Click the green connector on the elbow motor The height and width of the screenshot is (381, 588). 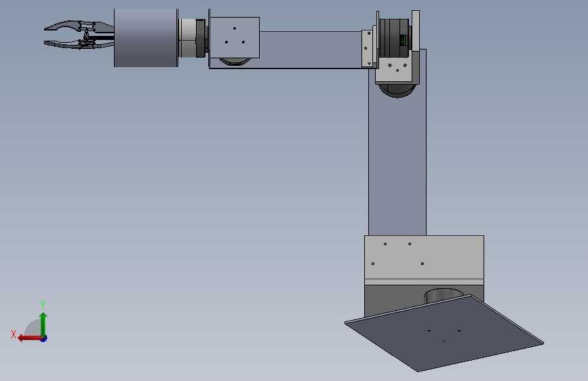coord(404,40)
